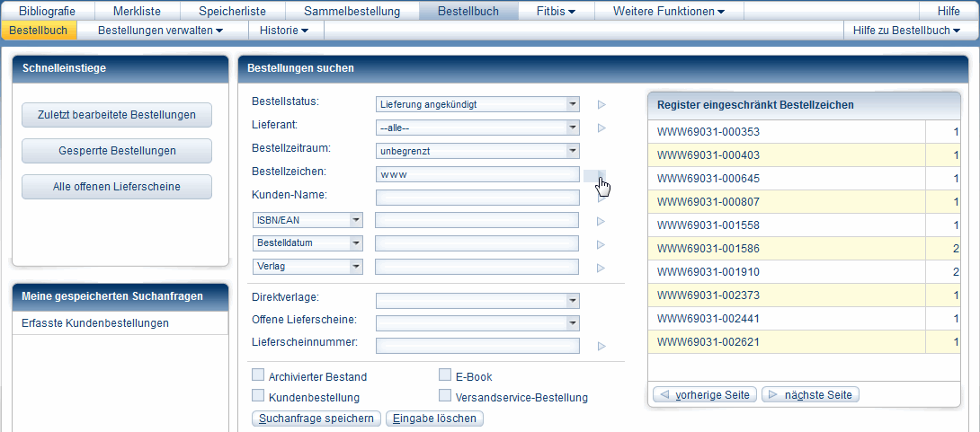This screenshot has height=432, width=980.
Task: Check the Kundenbestellung option
Action: [x=258, y=396]
